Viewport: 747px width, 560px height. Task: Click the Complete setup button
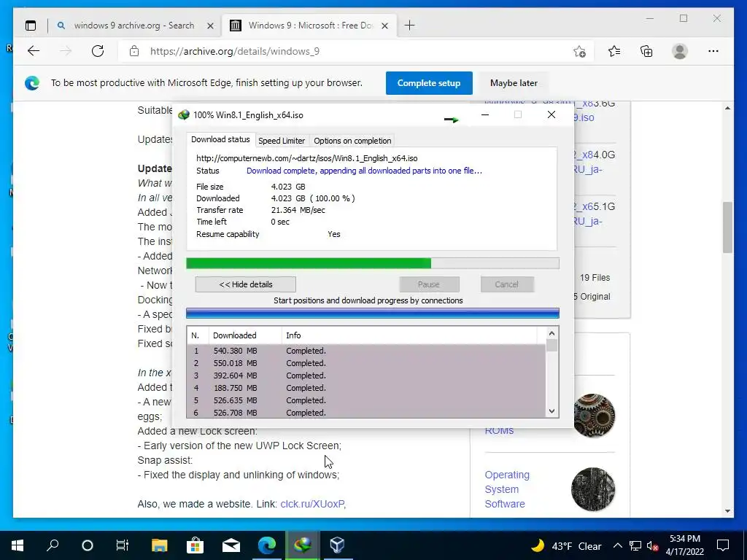point(429,83)
